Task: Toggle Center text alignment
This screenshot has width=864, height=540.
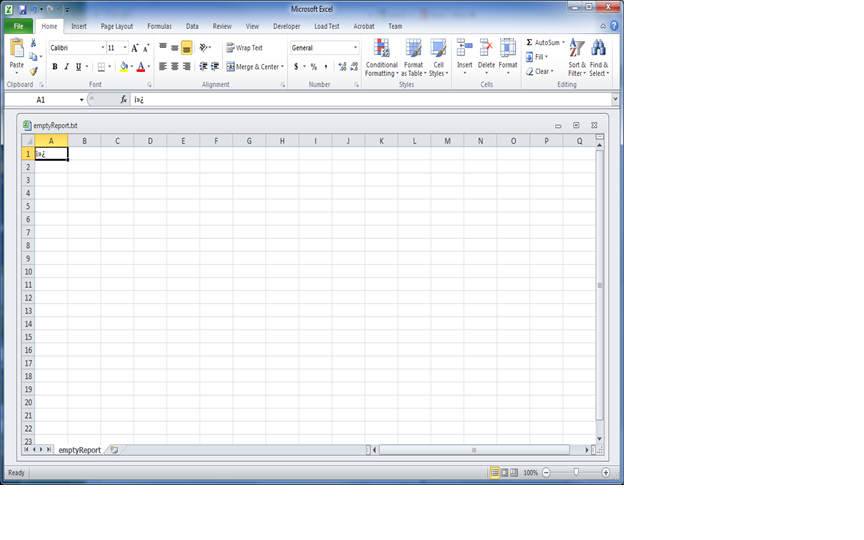Action: pyautogui.click(x=175, y=67)
